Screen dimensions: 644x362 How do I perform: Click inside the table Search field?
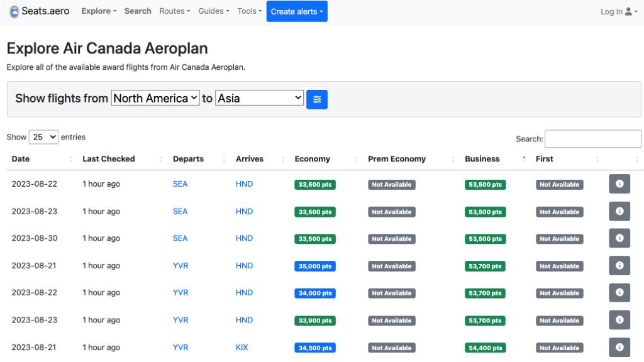(592, 139)
